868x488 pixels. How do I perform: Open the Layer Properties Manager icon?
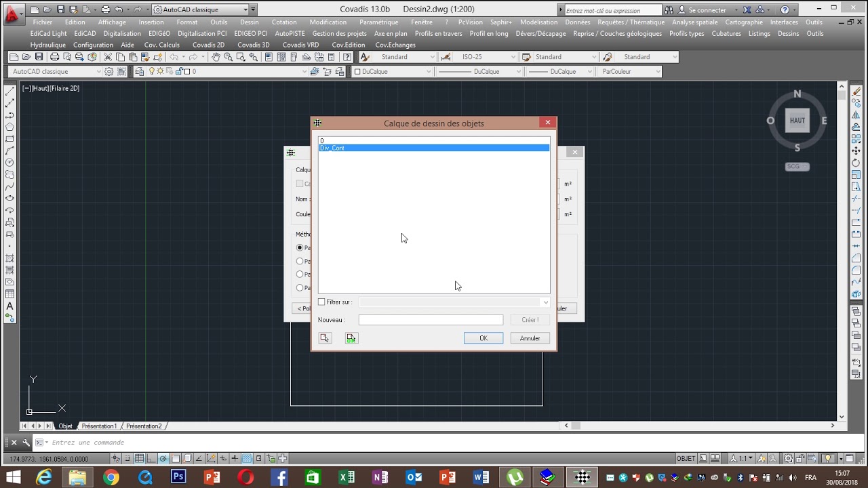click(140, 71)
